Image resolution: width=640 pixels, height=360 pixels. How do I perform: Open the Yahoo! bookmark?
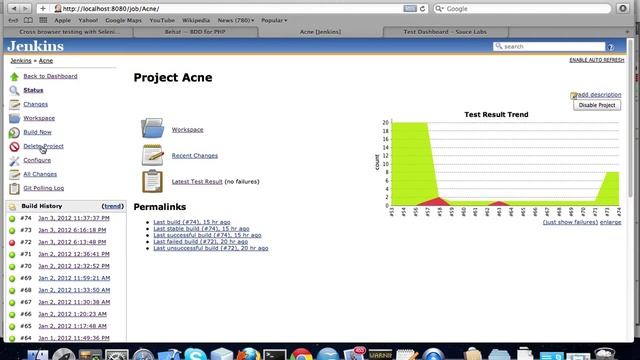point(88,20)
